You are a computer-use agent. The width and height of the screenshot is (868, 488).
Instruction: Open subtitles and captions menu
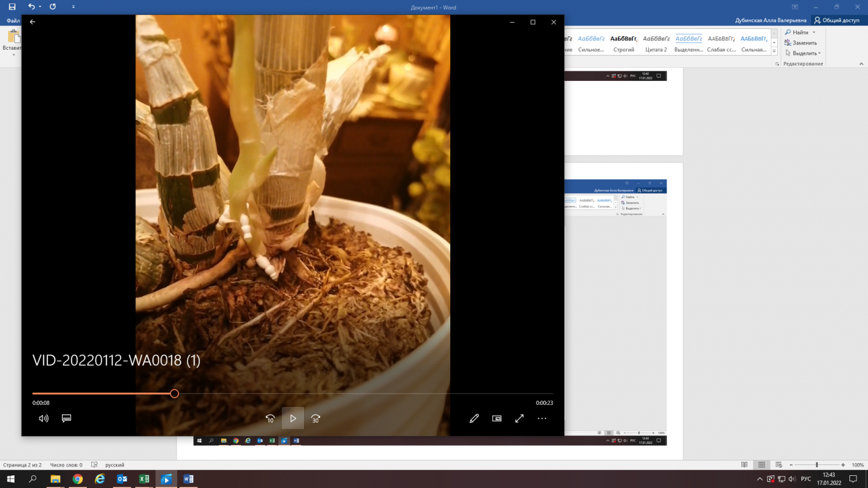pos(67,418)
